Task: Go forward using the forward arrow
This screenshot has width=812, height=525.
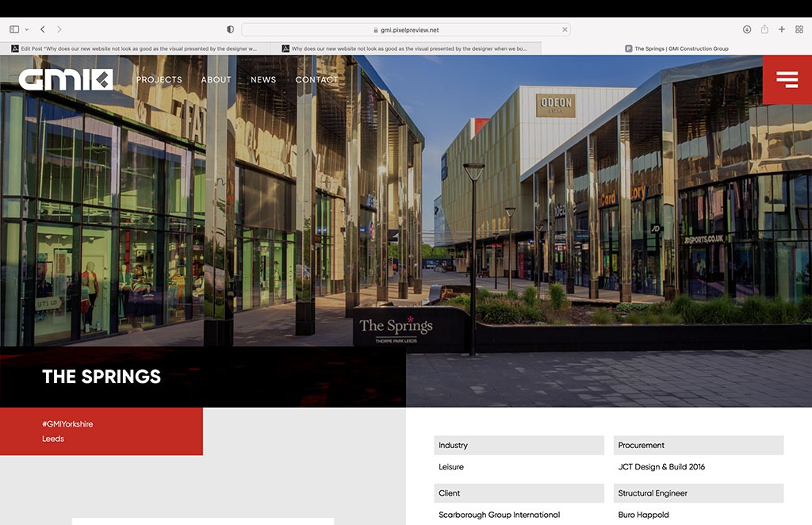Action: [x=59, y=29]
